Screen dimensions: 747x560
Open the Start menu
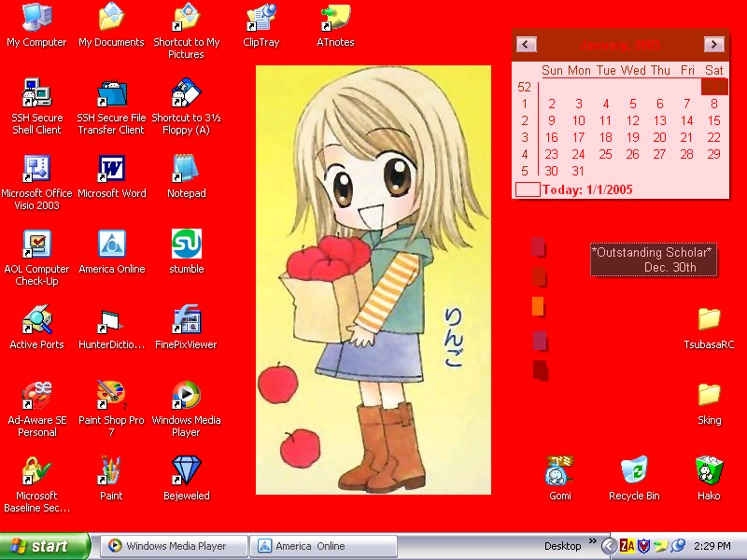pyautogui.click(x=44, y=546)
